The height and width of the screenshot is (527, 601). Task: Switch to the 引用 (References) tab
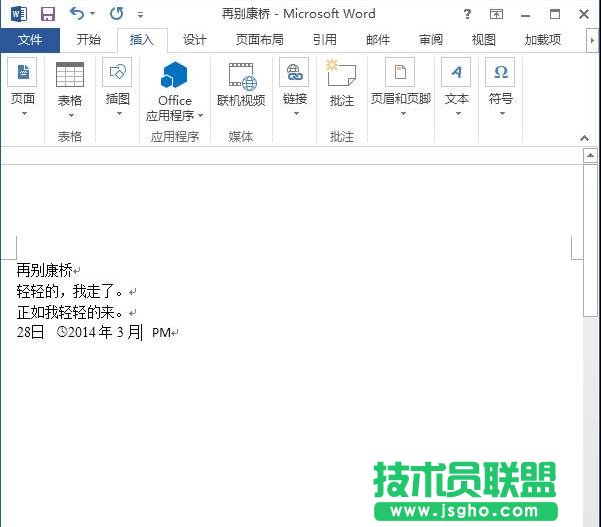pos(325,39)
